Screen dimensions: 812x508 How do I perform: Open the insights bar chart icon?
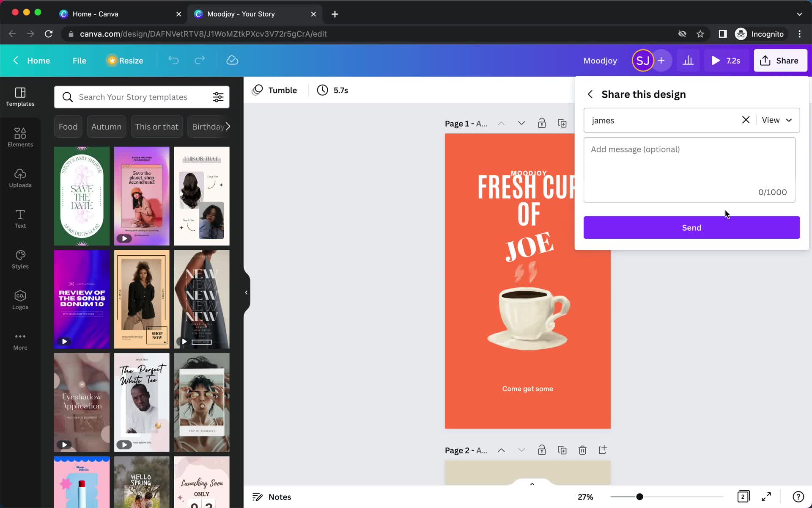point(688,61)
